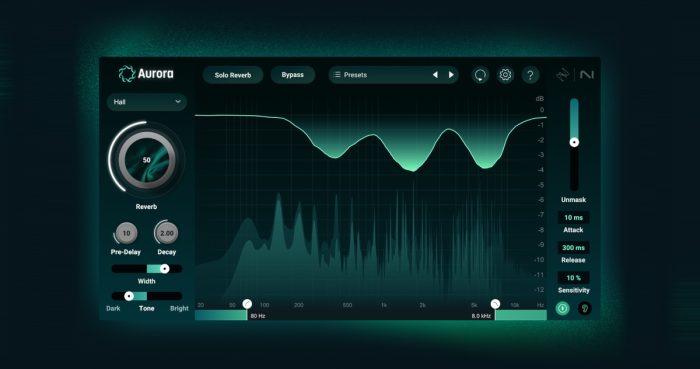
Task: Go to the previous preset arrow
Action: click(x=435, y=75)
